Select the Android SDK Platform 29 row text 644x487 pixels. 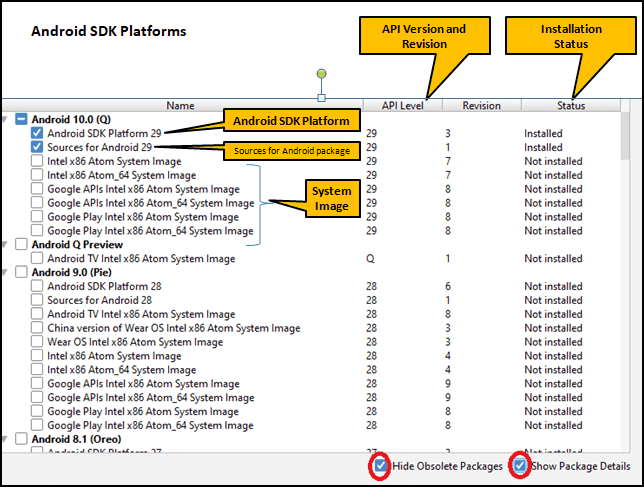[x=104, y=133]
